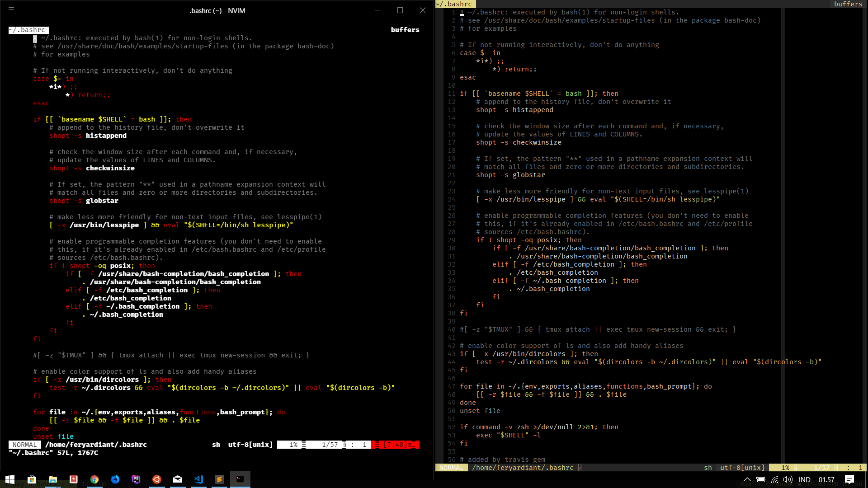Open Visual Studio Code from taskbar
The image size is (868, 488).
coord(198,479)
